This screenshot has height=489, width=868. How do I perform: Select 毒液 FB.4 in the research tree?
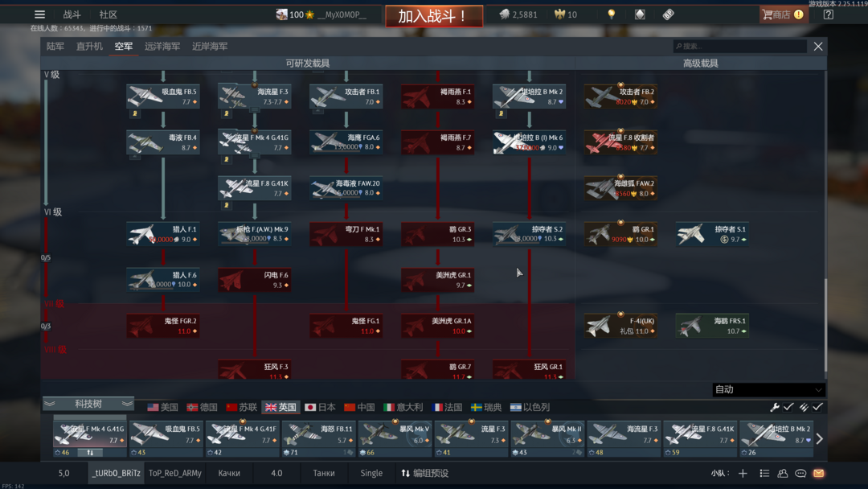pos(162,142)
